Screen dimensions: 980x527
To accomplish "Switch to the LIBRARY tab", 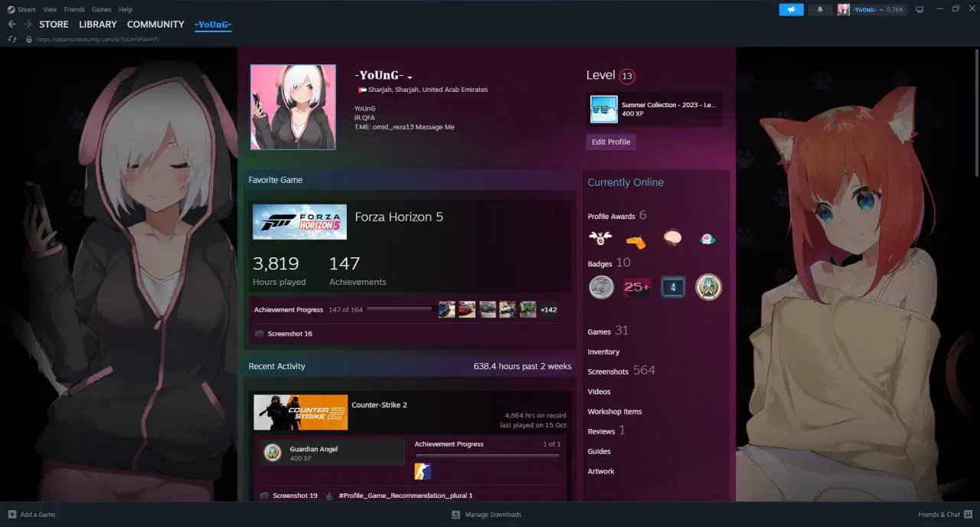I will coord(98,25).
